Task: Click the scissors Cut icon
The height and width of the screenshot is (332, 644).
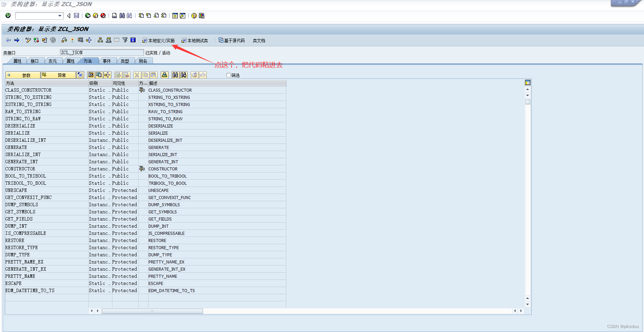Action: tap(137, 75)
